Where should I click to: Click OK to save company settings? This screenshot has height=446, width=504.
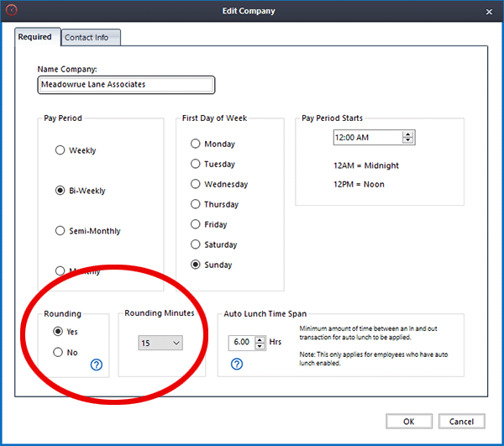click(x=409, y=421)
